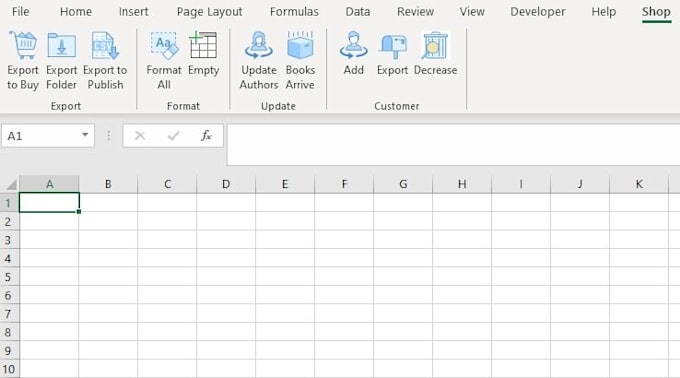680x378 pixels.
Task: Select the Shop ribbon tab
Action: coord(656,12)
